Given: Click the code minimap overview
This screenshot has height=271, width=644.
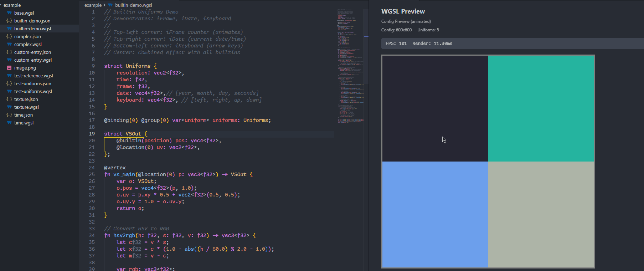Looking at the screenshot, I should pyautogui.click(x=350, y=66).
